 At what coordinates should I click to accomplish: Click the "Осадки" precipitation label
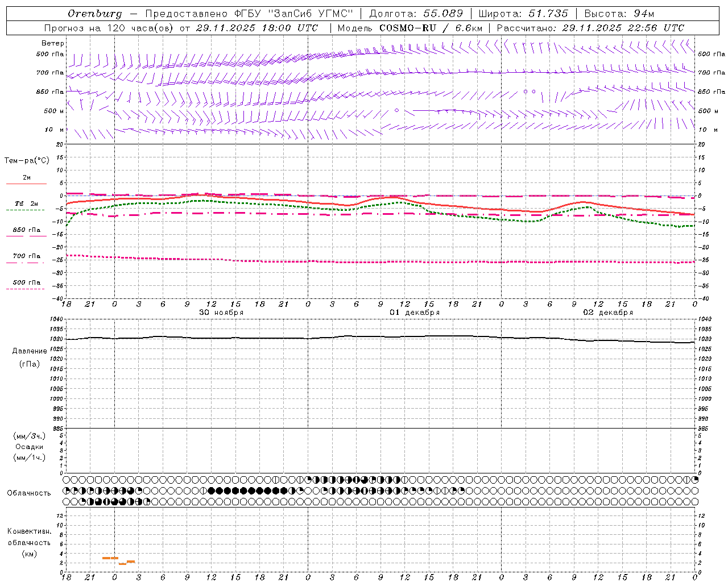(30, 447)
